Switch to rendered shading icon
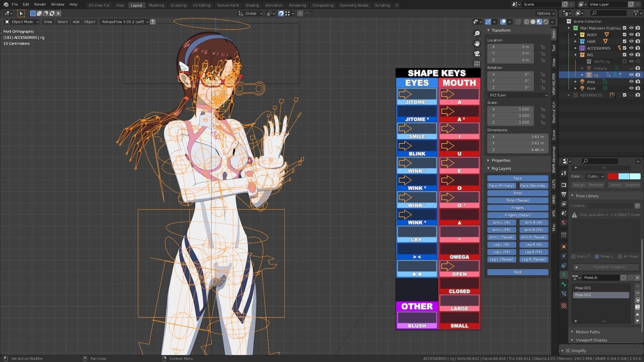The width and height of the screenshot is (644, 362). [546, 22]
